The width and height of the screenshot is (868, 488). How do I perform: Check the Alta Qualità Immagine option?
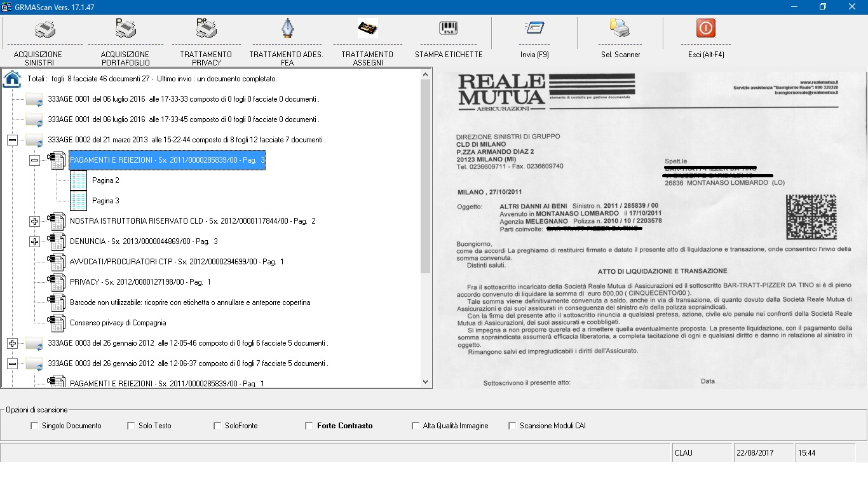[416, 426]
